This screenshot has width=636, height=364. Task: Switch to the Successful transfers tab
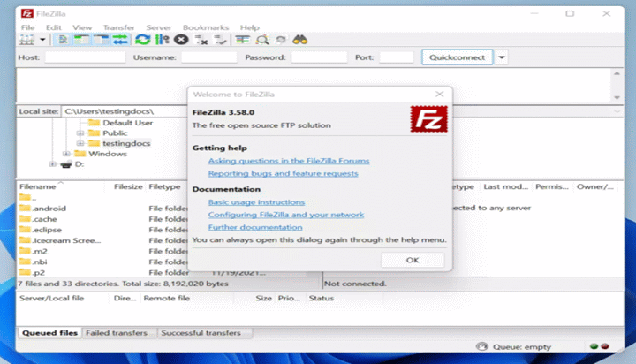(x=201, y=333)
